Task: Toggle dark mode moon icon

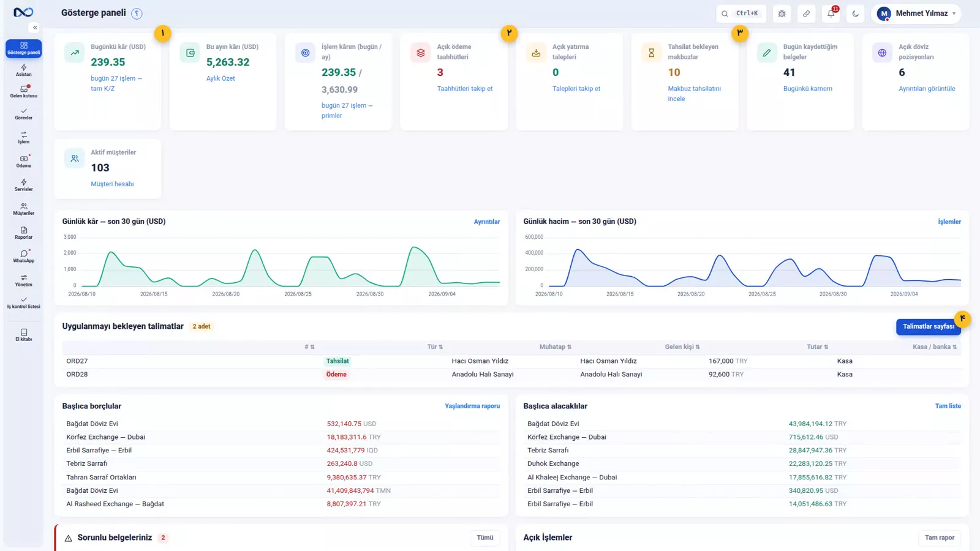Action: pos(856,13)
